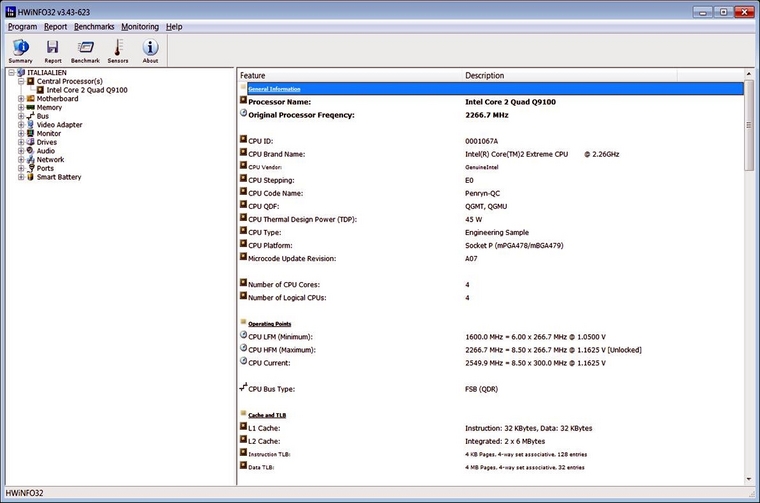Viewport: 760px width, 503px height.
Task: Select the L2 Cache row
Action: (491, 441)
